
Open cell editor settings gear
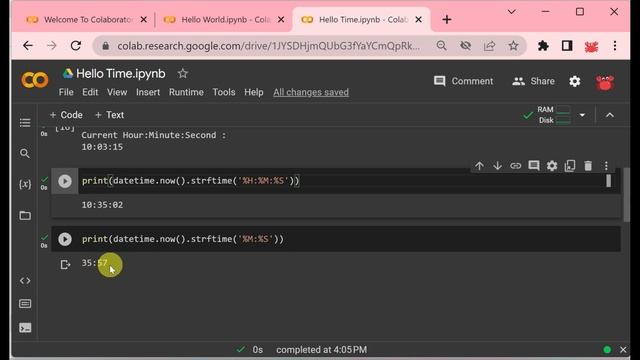[552, 166]
